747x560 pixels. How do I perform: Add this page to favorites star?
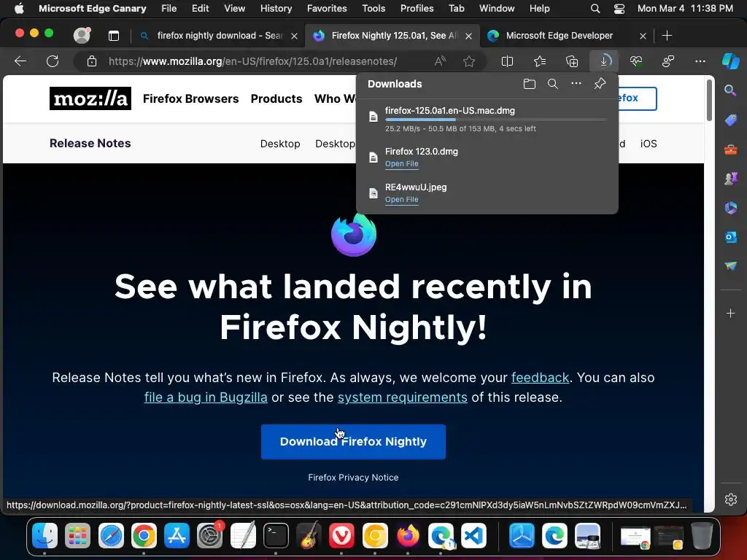click(469, 61)
